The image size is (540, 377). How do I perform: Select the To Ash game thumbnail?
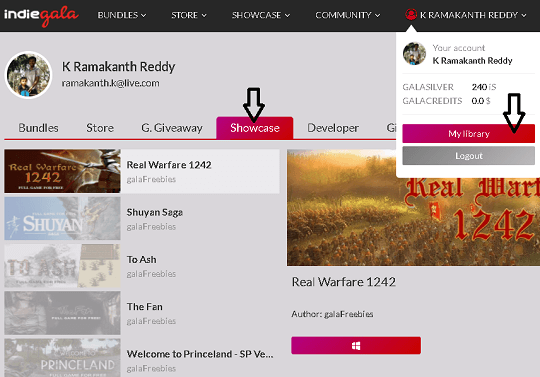62,265
